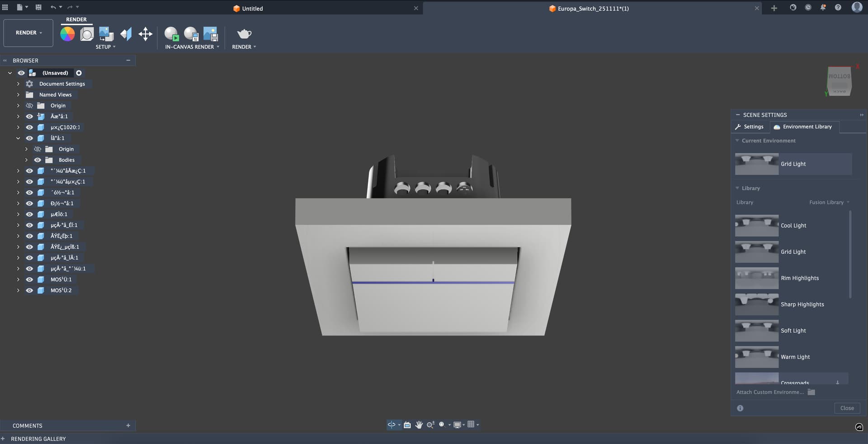Attach a custom environment folder
Screen dimensions: 868x444
811,392
